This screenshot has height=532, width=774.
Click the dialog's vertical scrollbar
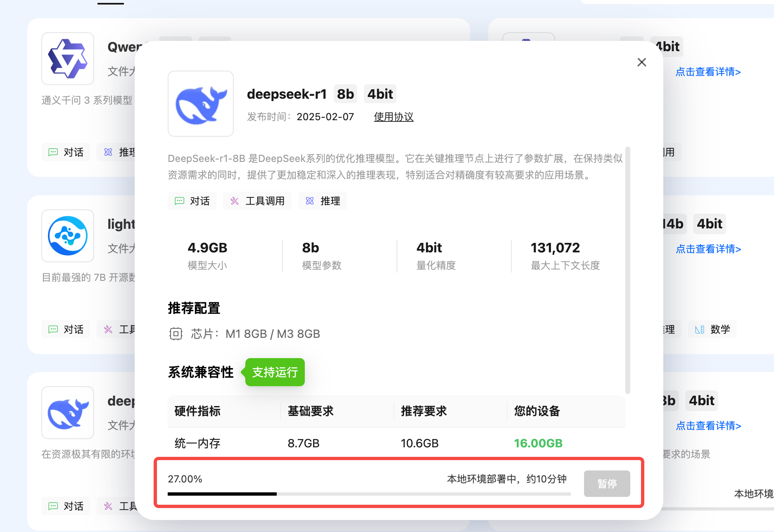pyautogui.click(x=627, y=270)
